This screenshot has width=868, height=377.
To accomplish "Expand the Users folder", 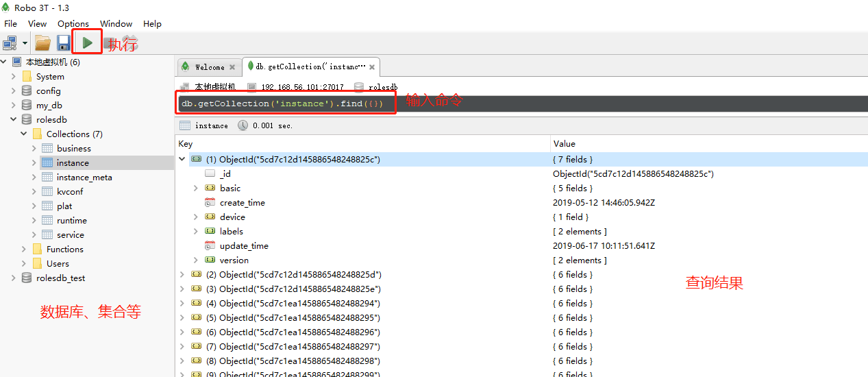I will tap(24, 263).
